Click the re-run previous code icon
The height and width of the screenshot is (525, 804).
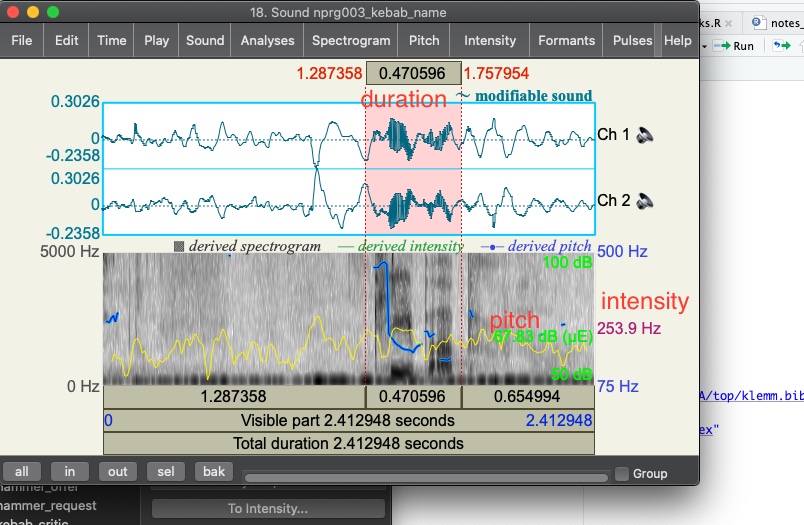(780, 46)
